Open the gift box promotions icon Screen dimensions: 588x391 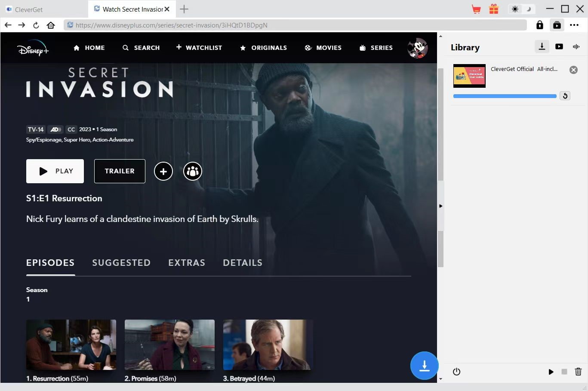click(x=494, y=9)
